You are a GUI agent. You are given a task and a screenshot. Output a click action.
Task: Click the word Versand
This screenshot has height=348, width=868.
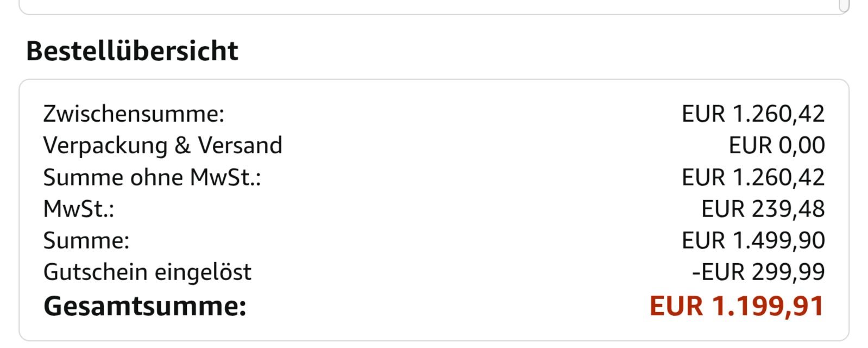coord(240,146)
